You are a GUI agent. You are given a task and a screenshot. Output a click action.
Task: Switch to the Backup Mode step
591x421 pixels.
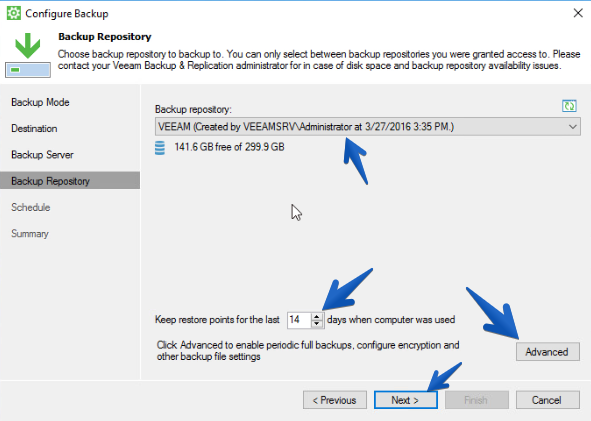point(40,102)
